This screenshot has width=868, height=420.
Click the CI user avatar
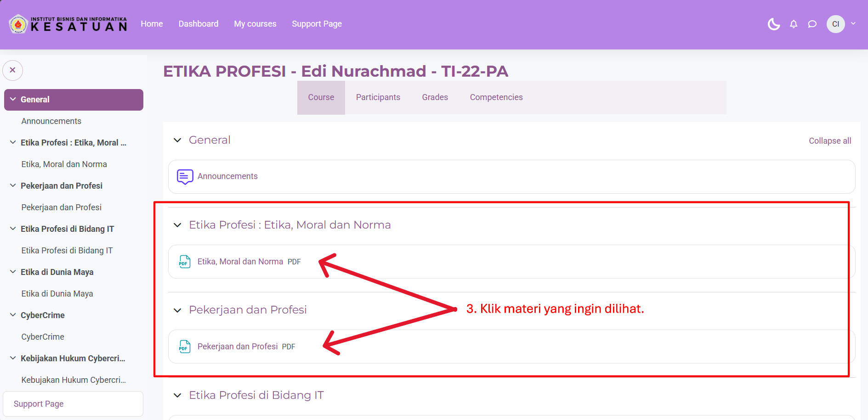pyautogui.click(x=835, y=24)
